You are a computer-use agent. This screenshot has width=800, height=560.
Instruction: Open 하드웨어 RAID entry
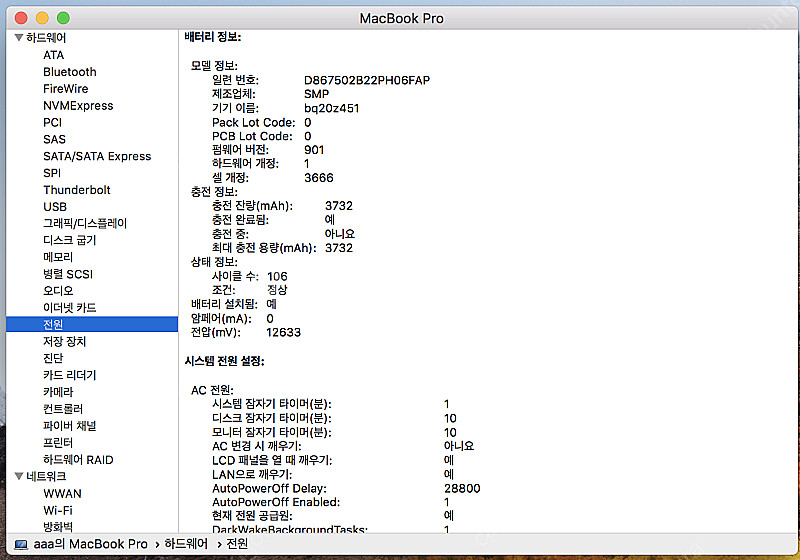point(78,460)
